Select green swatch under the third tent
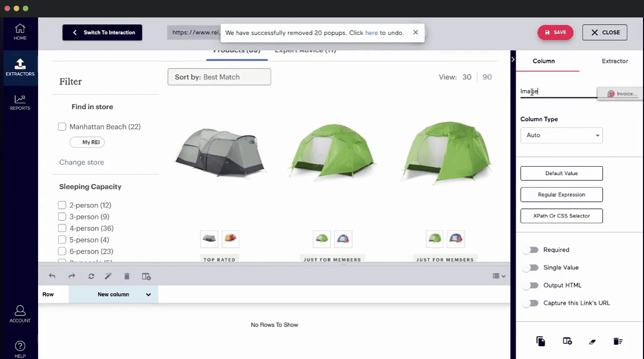 click(435, 238)
